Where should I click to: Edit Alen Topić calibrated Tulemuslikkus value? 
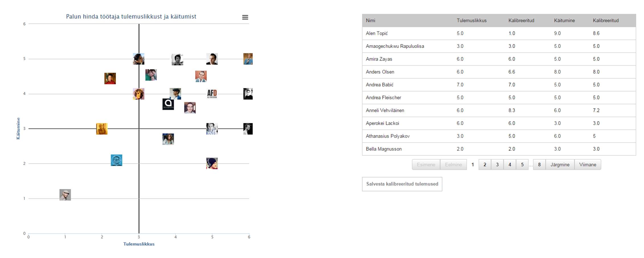tap(512, 33)
